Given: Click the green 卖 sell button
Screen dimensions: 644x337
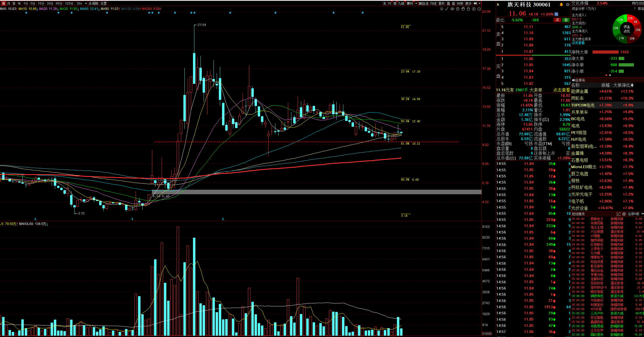Looking at the screenshot, I should [566, 20].
